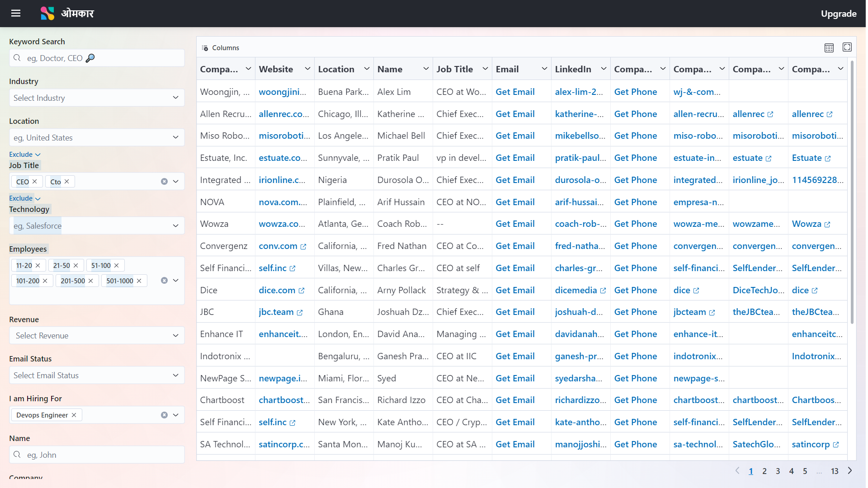Clear the I am Hiring For field
The width and height of the screenshot is (868, 488).
(164, 415)
